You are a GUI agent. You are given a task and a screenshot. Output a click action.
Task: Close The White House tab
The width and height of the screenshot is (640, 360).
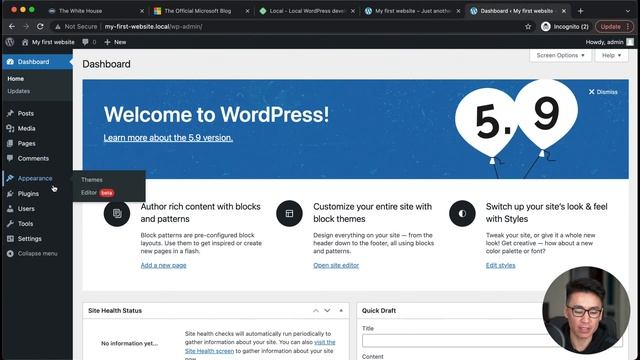[142, 11]
